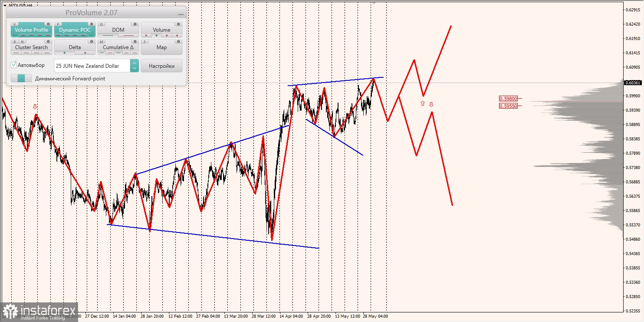Click the Динамический Forward-point label
Screen dimensions: 644x322
pos(70,79)
